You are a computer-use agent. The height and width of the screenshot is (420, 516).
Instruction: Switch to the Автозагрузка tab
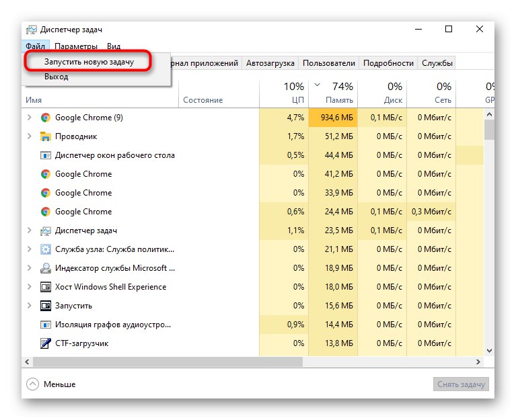pyautogui.click(x=270, y=63)
